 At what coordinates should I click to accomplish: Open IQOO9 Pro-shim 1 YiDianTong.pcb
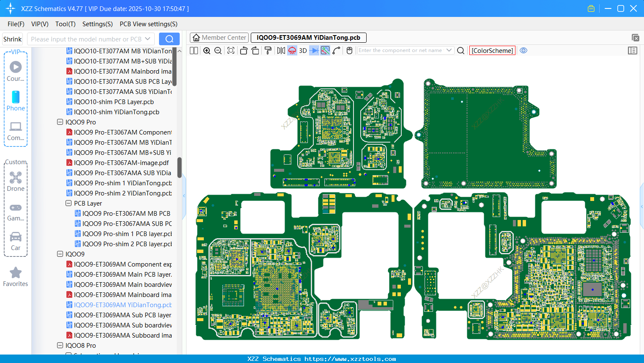coord(119,183)
